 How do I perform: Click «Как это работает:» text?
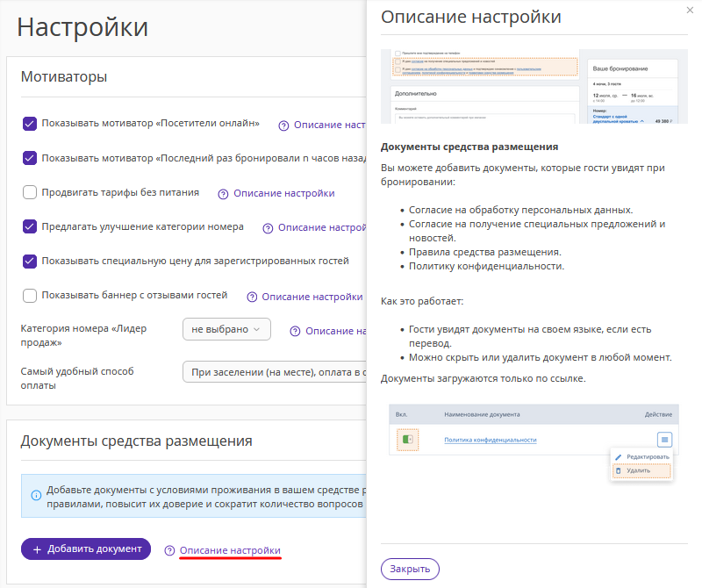tap(422, 301)
